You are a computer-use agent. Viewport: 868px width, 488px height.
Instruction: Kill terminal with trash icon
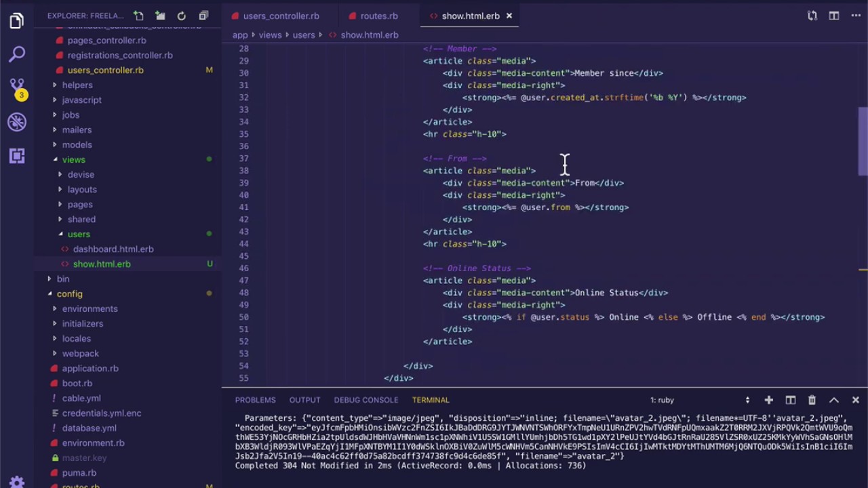[812, 400]
